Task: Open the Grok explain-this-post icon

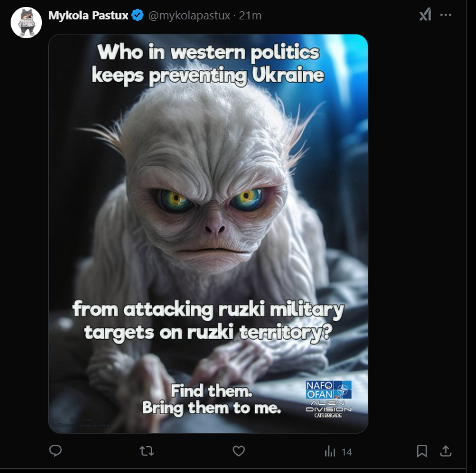Action: (x=425, y=14)
